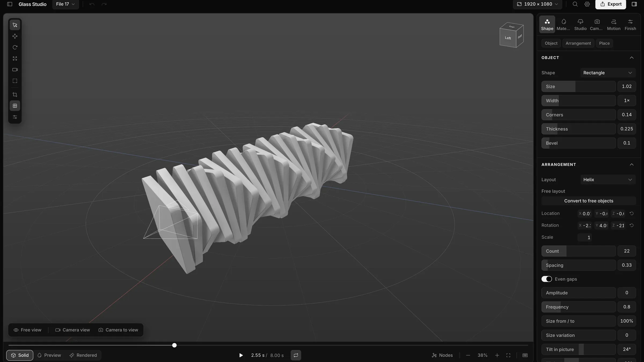Viewport: 644px width, 362px height.
Task: Toggle the left sidebar panel icon
Action: (10, 4)
